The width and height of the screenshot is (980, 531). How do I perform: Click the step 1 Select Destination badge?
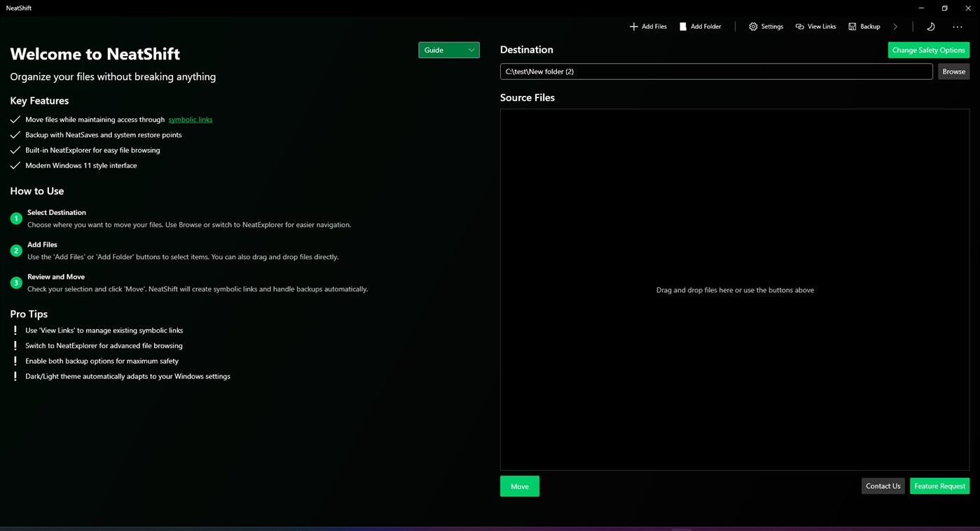pos(15,218)
